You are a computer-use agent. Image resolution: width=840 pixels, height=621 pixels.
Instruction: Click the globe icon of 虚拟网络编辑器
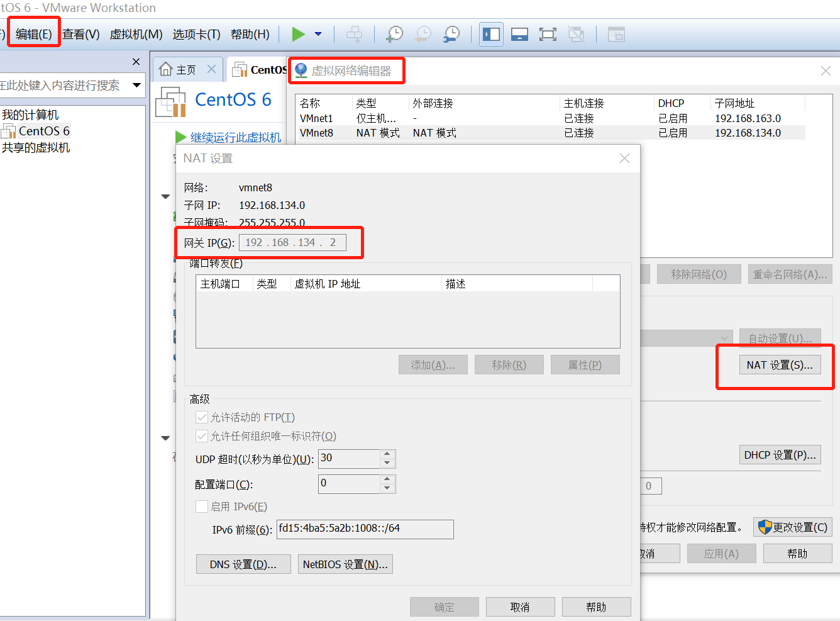pos(301,70)
